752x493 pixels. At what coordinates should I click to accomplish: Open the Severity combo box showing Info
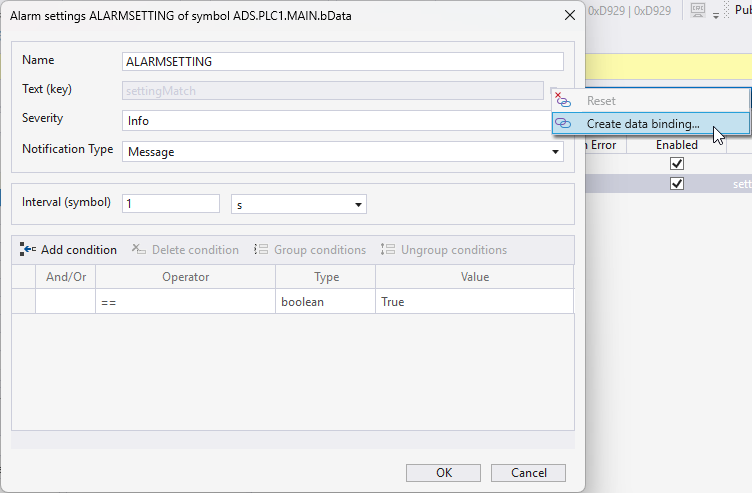[x=337, y=121]
